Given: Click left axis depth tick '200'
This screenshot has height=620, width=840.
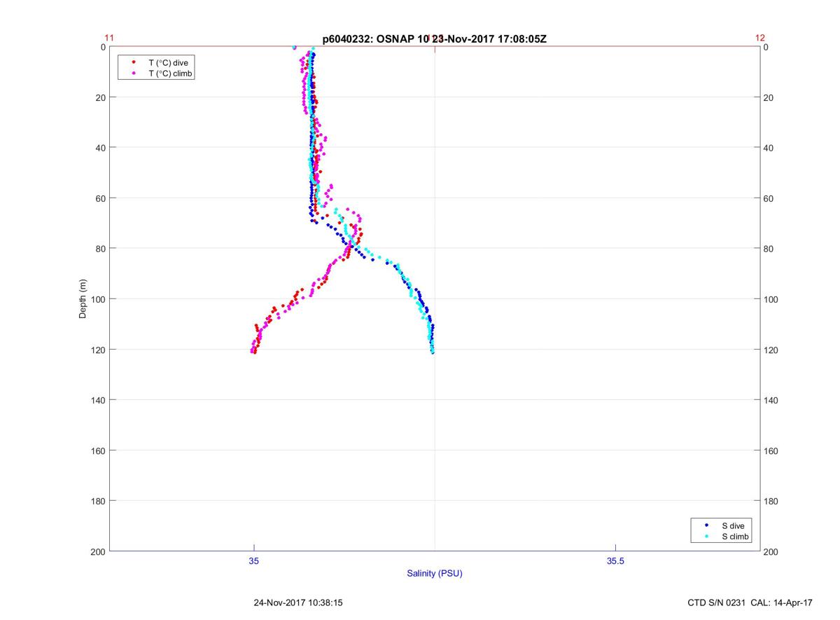Looking at the screenshot, I should [x=99, y=552].
